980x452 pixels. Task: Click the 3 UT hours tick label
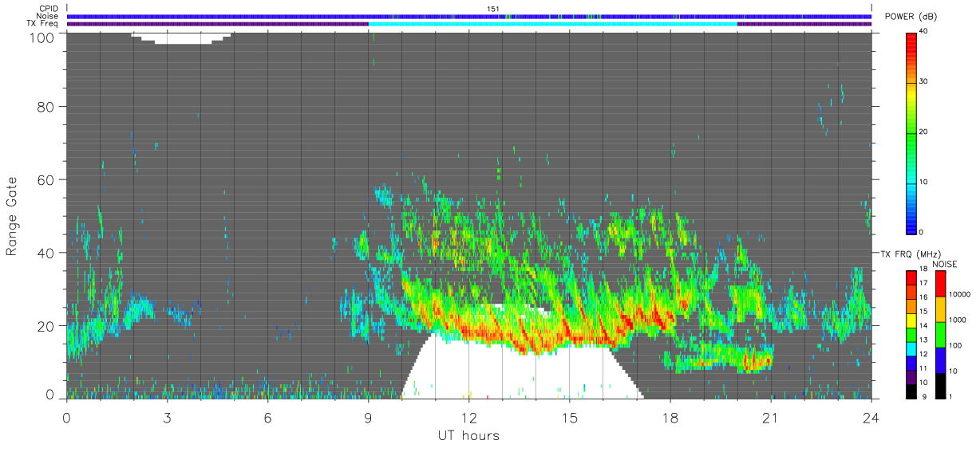coord(167,417)
